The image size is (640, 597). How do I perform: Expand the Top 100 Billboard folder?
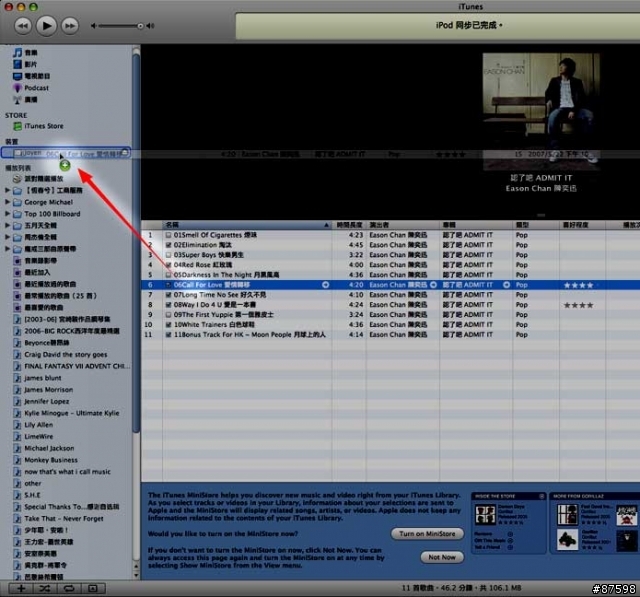7,213
